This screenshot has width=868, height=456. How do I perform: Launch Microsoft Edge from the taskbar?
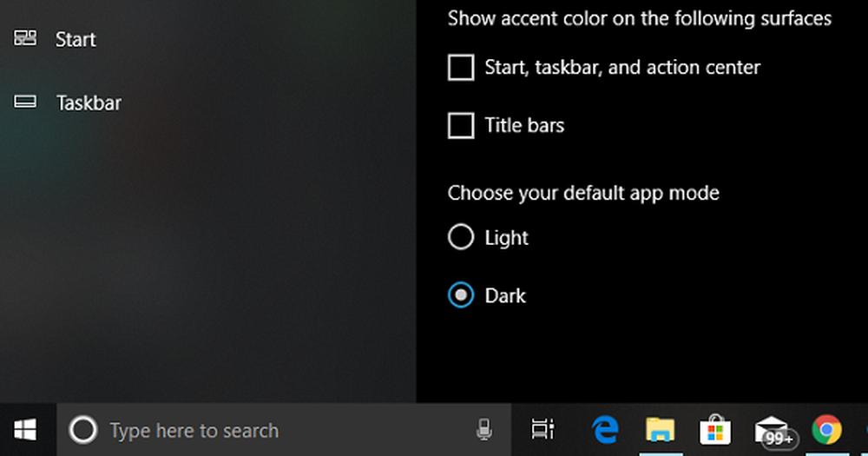click(x=605, y=430)
